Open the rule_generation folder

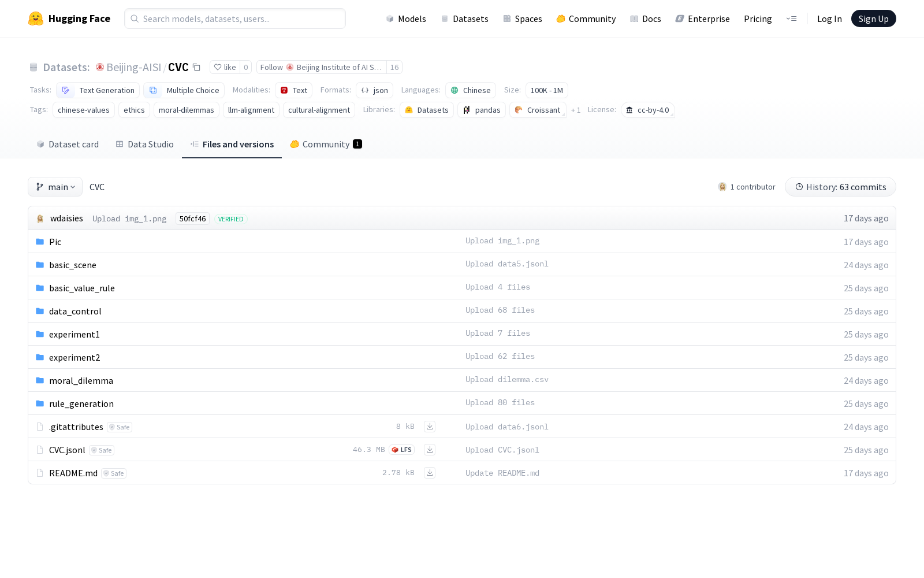(x=81, y=403)
